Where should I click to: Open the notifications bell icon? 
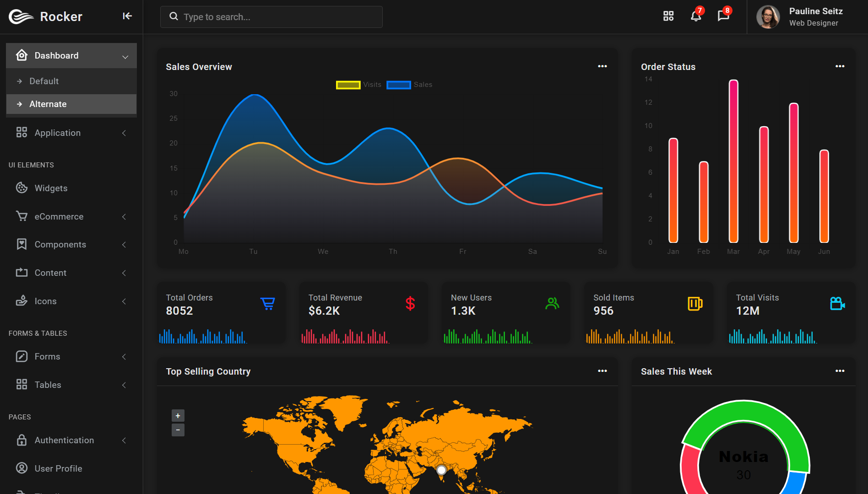tap(696, 16)
